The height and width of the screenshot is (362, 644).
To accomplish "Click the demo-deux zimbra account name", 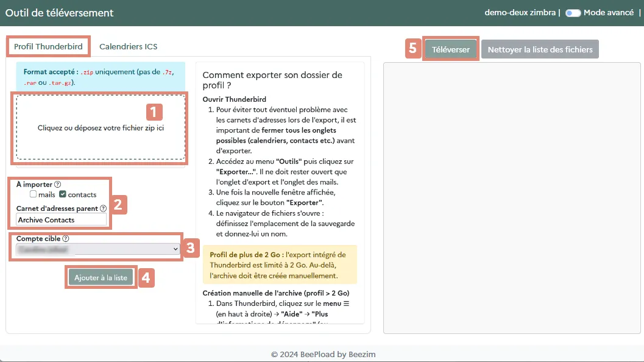I will tap(520, 13).
